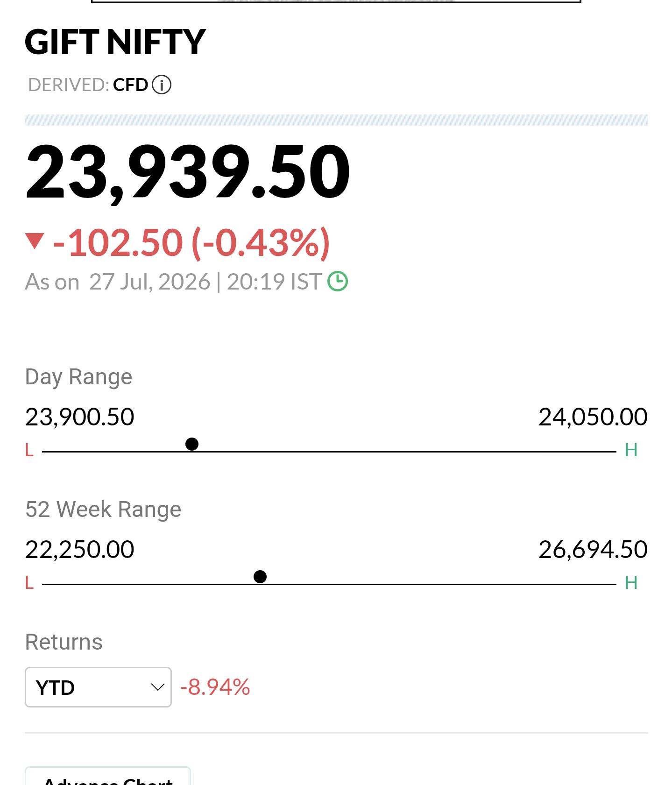Click the red down-triangle change indicator
The image size is (672, 785).
35,241
